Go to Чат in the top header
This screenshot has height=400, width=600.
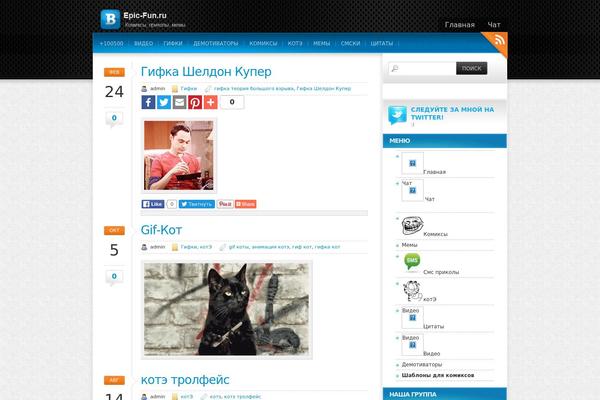click(x=494, y=25)
